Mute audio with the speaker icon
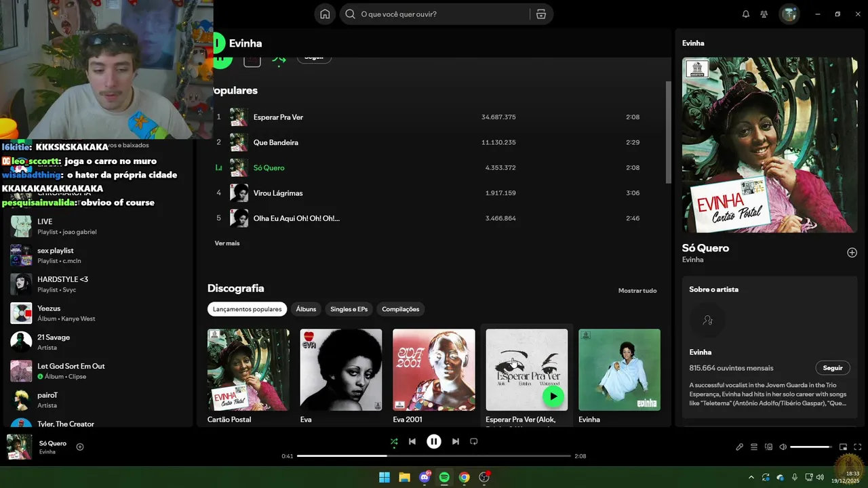 pyautogui.click(x=783, y=447)
